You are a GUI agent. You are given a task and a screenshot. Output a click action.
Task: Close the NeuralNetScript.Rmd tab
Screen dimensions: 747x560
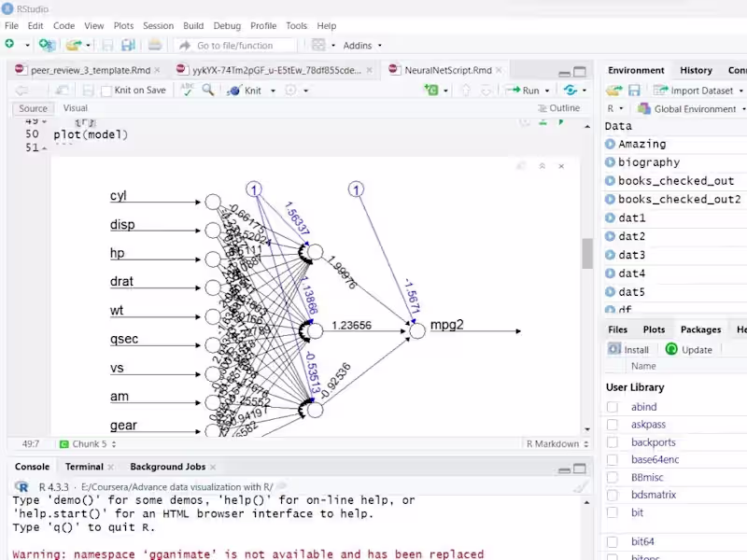tap(499, 70)
